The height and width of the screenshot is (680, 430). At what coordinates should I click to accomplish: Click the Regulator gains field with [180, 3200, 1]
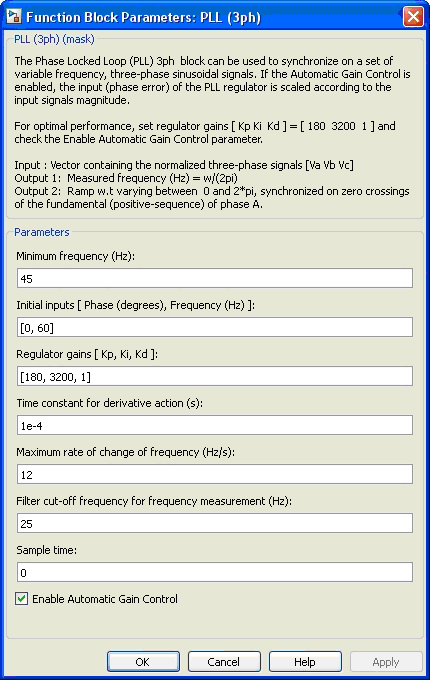coord(215,376)
